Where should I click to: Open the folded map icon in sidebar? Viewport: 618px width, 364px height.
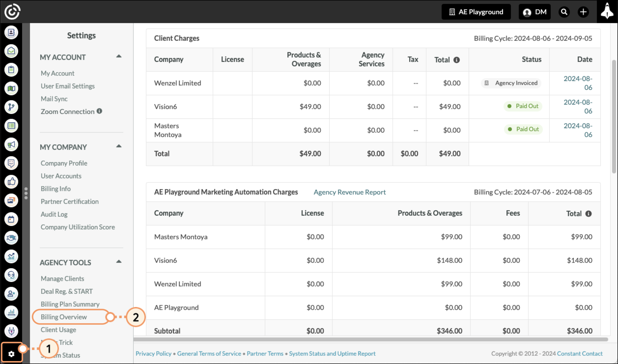pos(11,88)
